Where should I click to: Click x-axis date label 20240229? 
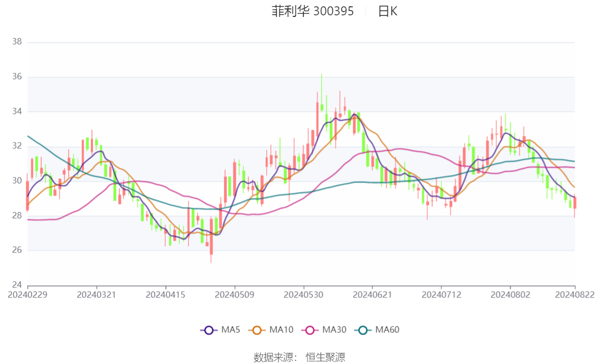(27, 295)
